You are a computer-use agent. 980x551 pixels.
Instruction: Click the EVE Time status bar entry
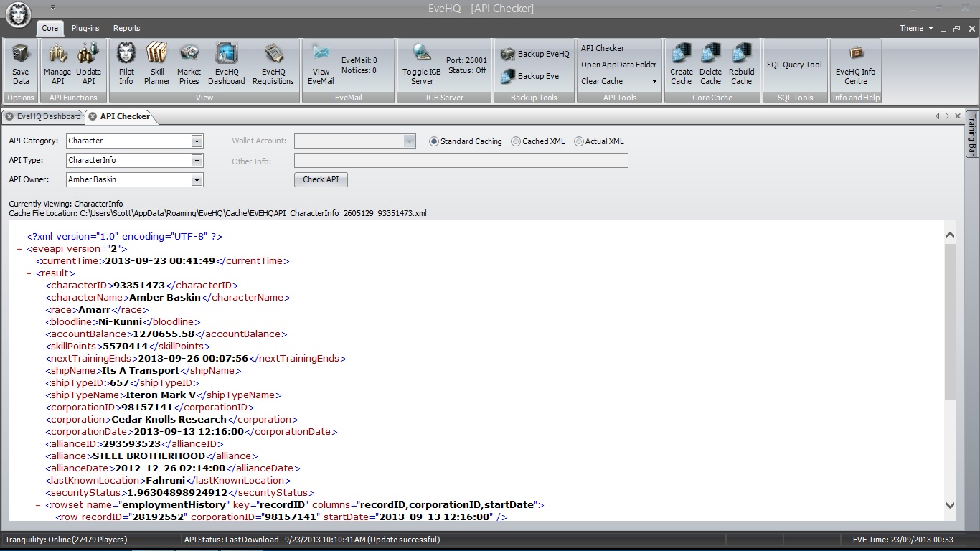(903, 540)
